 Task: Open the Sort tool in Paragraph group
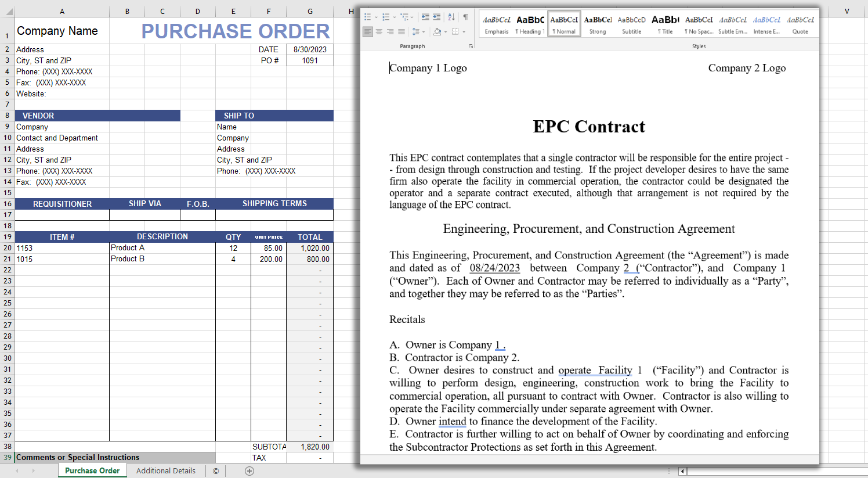tap(451, 17)
